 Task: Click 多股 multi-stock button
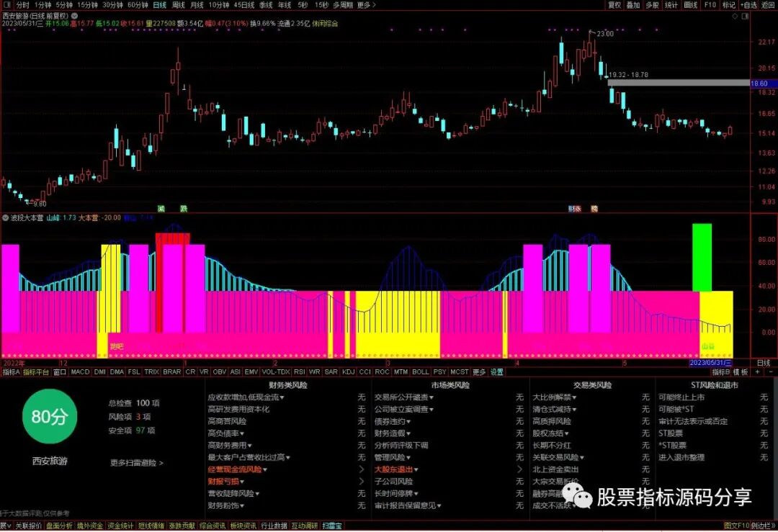pos(653,5)
